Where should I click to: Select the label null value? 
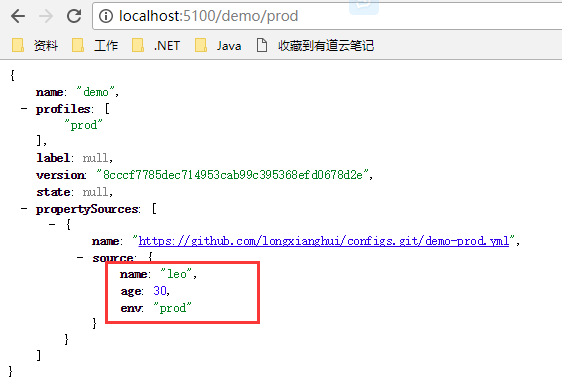tap(95, 158)
